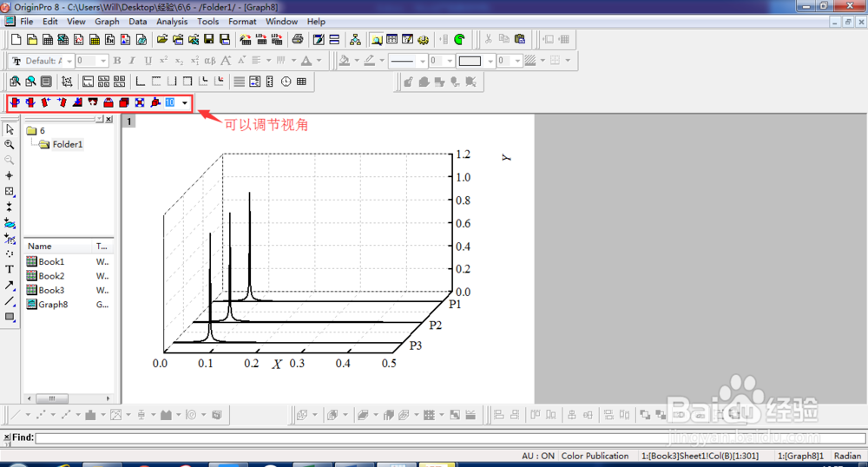This screenshot has height=467, width=868.
Task: Open the font name dropdown
Action: coord(69,61)
